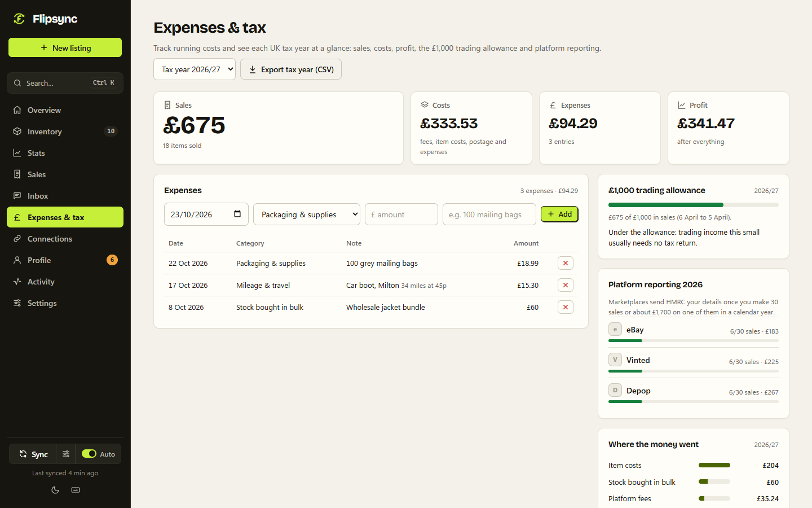Open the Sales sidebar item
Screen dimensions: 812x508
click(x=65, y=174)
